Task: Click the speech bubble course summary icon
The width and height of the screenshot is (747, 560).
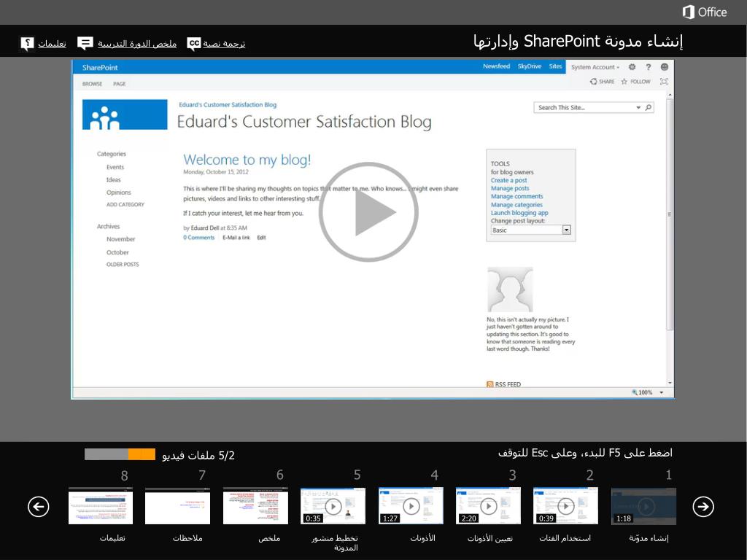Action: pyautogui.click(x=85, y=44)
